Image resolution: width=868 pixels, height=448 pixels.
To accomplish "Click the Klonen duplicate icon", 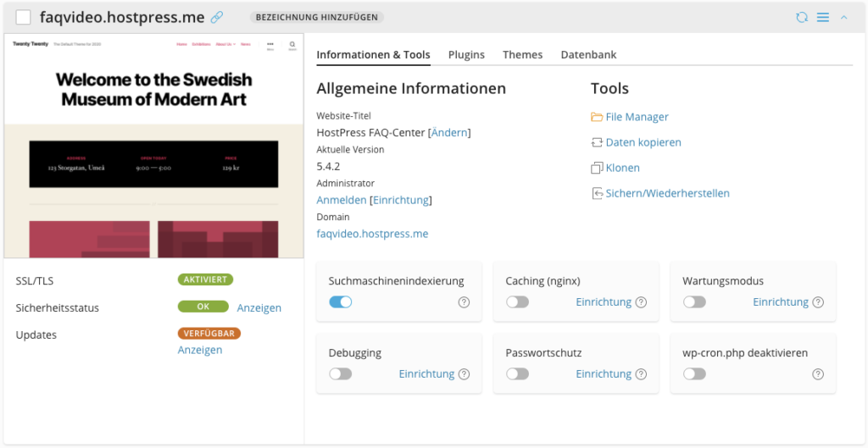I will pyautogui.click(x=597, y=169).
